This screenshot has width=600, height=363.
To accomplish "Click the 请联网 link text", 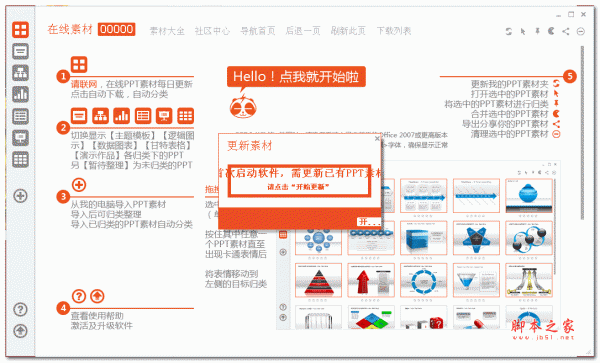I will pos(84,84).
